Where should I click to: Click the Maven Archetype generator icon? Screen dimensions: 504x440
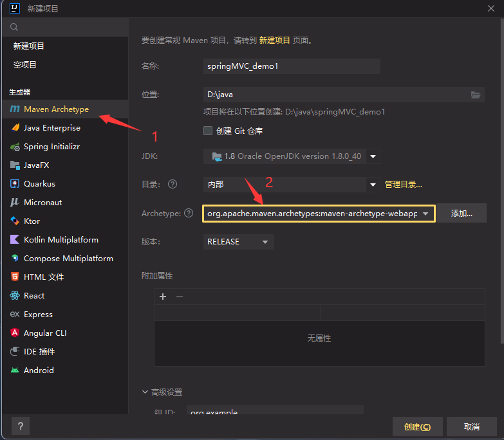(15, 109)
